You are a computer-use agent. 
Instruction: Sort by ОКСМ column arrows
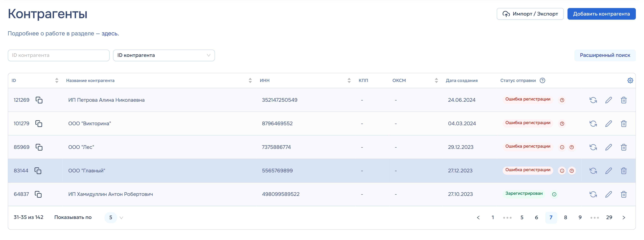(436, 80)
